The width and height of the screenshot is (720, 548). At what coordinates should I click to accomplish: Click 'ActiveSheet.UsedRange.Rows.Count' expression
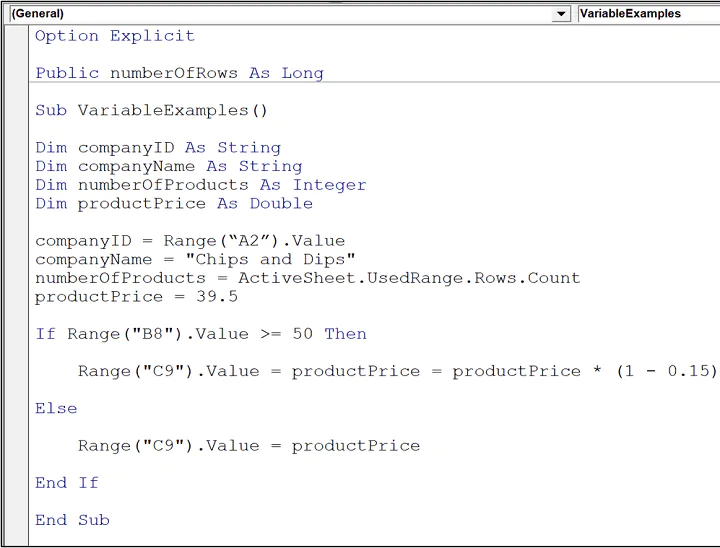(409, 278)
